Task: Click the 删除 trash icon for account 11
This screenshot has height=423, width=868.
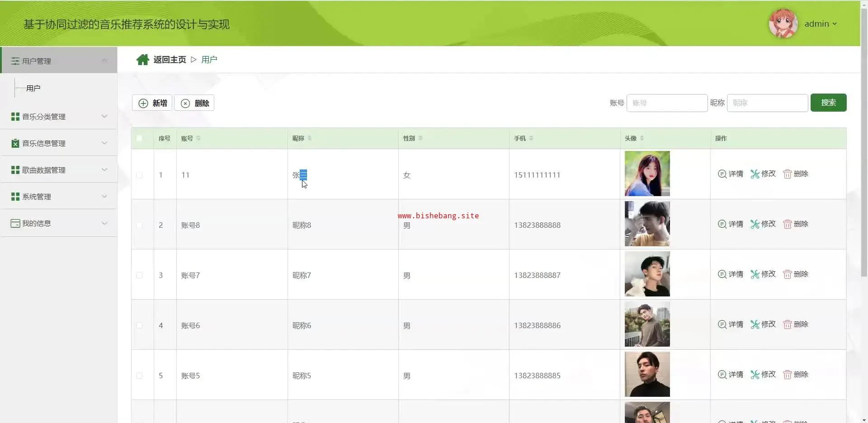Action: pos(788,174)
